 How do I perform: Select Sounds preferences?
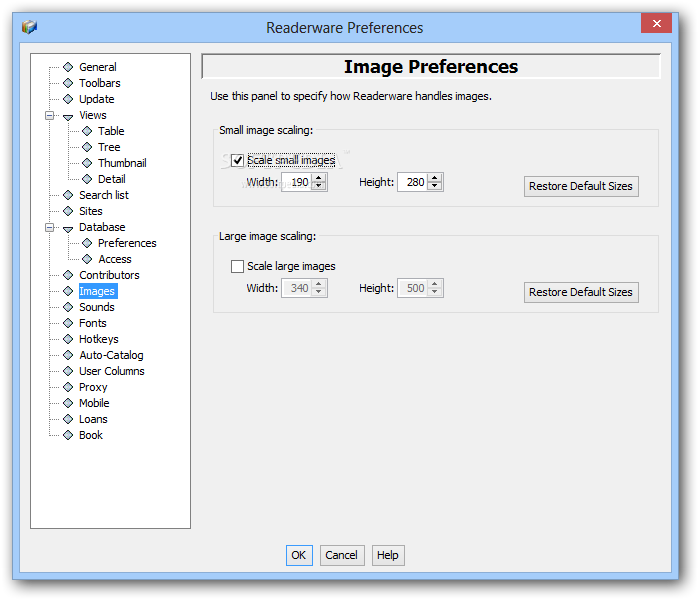point(97,307)
